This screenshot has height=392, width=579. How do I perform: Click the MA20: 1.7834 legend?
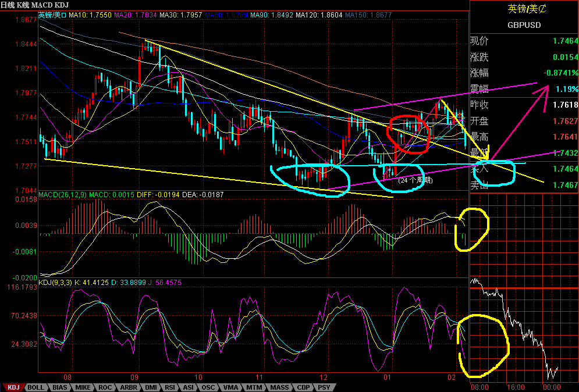pos(136,15)
